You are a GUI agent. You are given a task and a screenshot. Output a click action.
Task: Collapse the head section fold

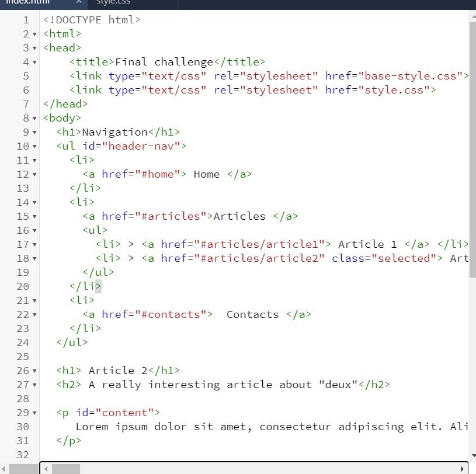[x=34, y=48]
